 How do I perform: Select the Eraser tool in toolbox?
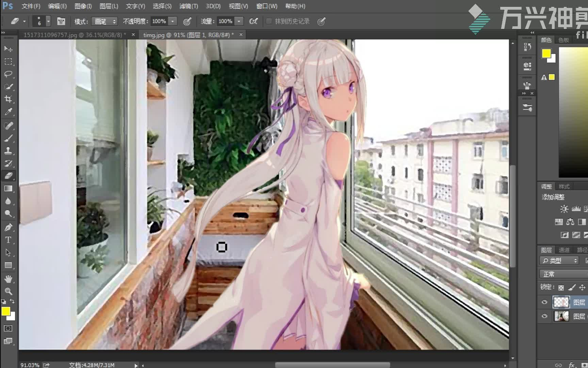[8, 176]
